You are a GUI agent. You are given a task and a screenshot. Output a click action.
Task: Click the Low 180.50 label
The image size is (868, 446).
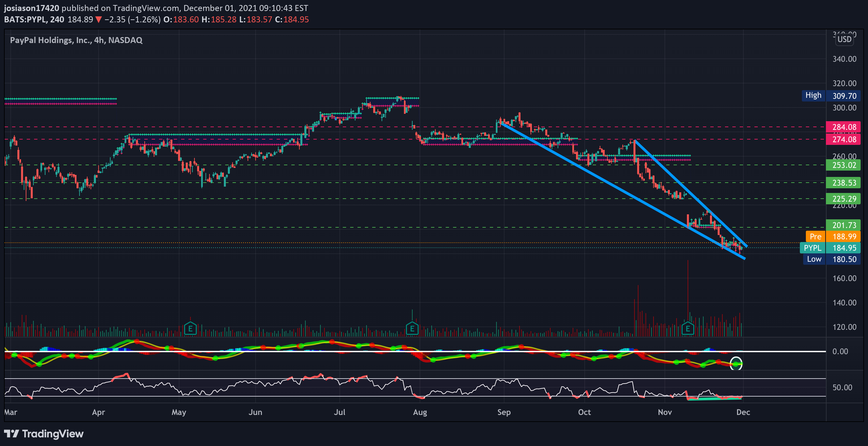click(832, 259)
